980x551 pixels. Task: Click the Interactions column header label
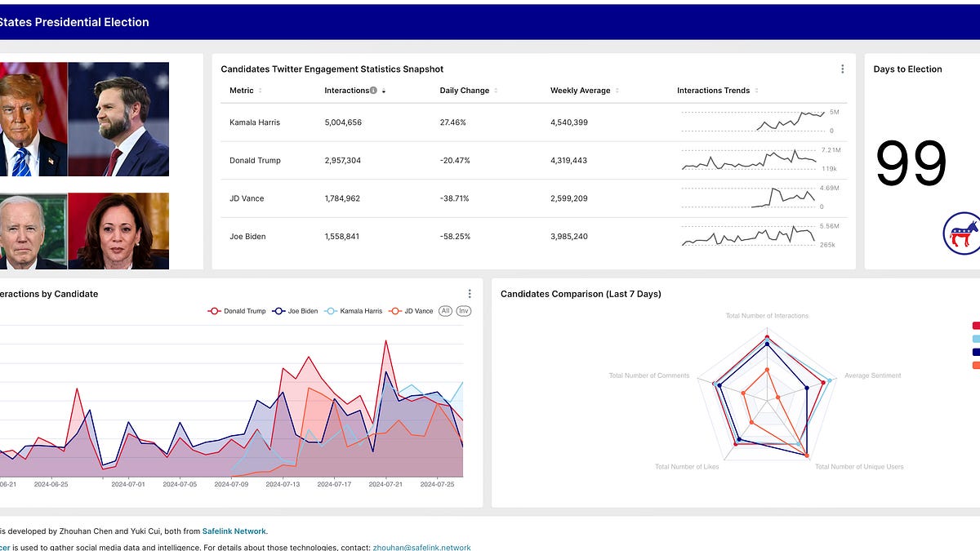coord(346,91)
